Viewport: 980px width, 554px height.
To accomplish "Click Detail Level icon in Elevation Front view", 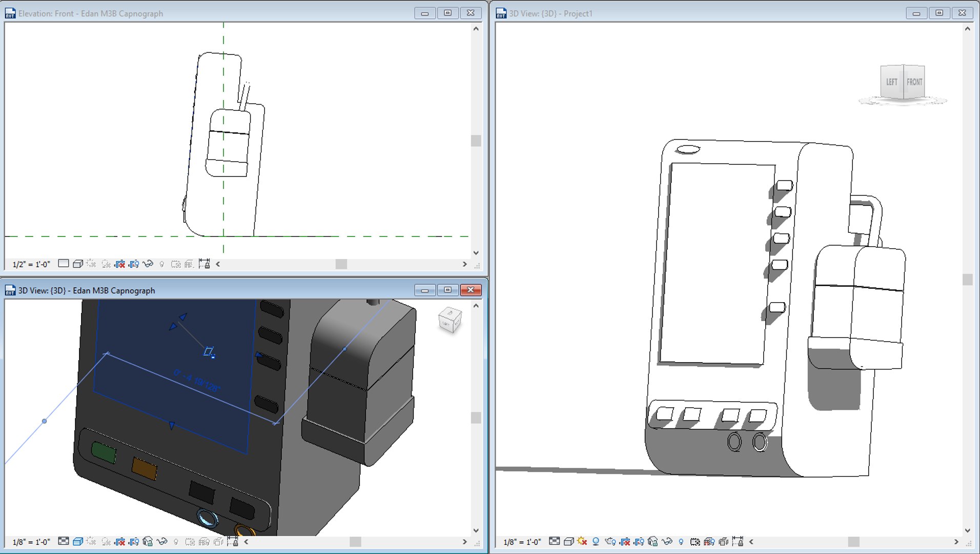I will pyautogui.click(x=64, y=264).
